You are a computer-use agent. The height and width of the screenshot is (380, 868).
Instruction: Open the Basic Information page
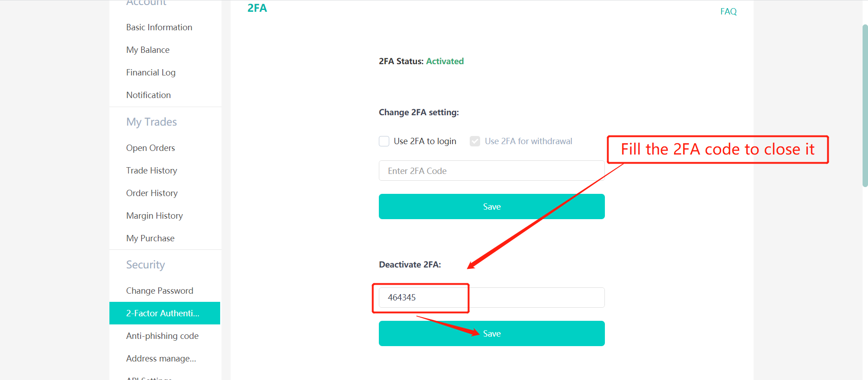point(159,27)
